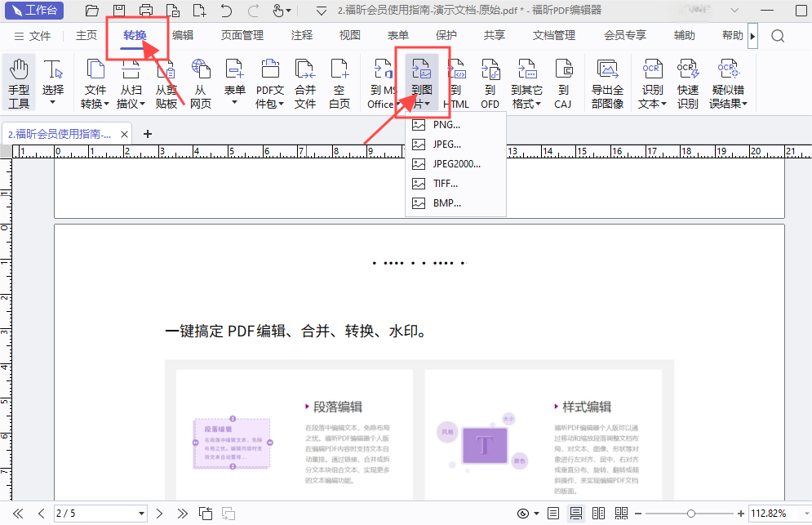The height and width of the screenshot is (525, 812).
Task: Click the To CAJ convert icon
Action: pos(563,82)
